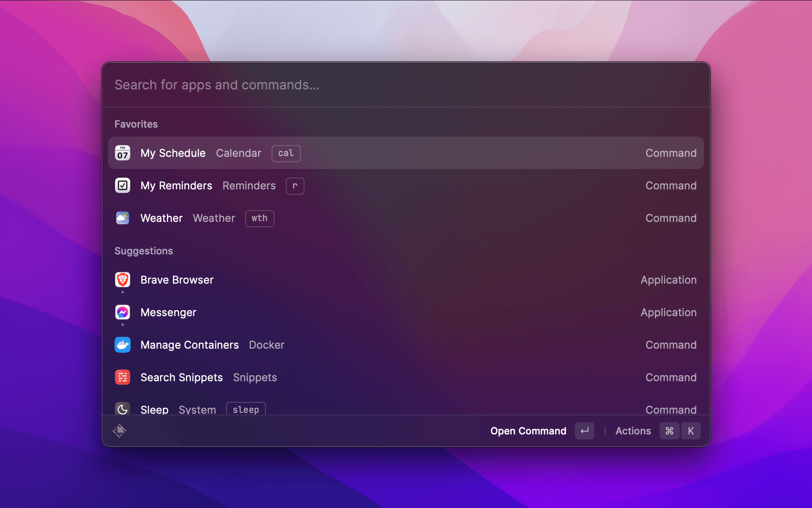Click the Docker whale icon
The width and height of the screenshot is (812, 508).
[122, 345]
